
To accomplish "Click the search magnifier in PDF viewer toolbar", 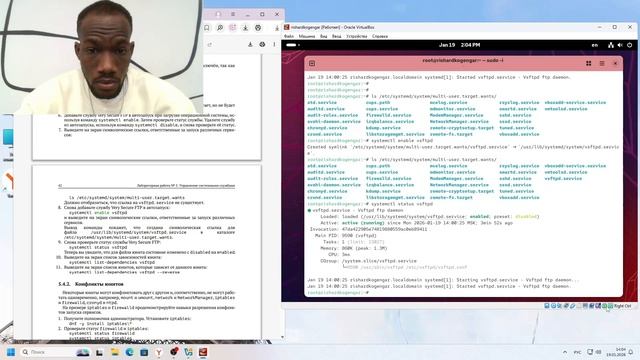I will tap(220, 28).
